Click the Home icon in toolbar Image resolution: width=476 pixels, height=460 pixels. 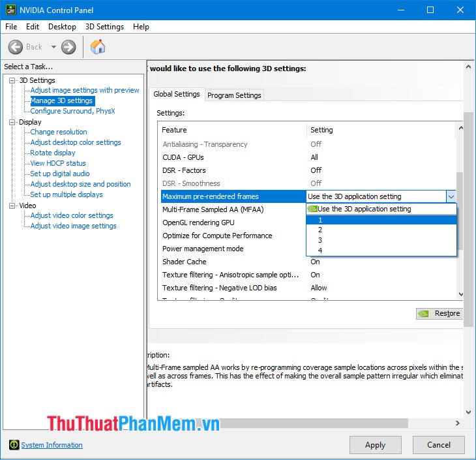pos(98,47)
